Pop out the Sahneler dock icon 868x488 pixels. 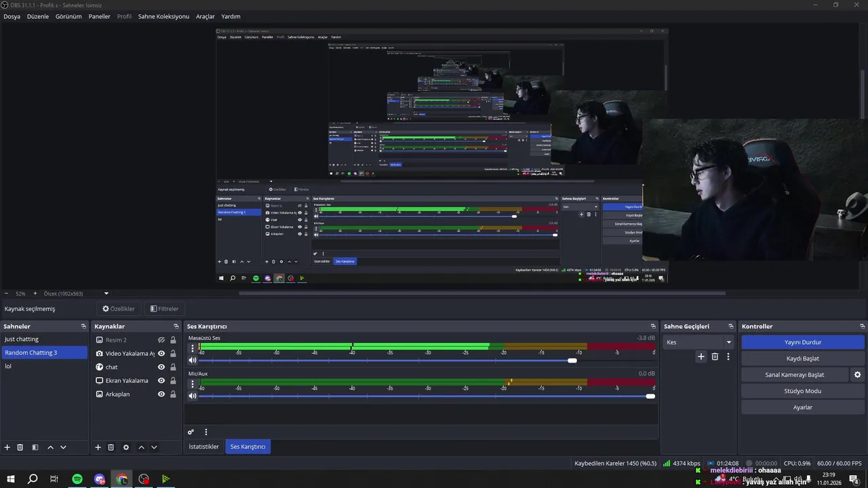83,327
